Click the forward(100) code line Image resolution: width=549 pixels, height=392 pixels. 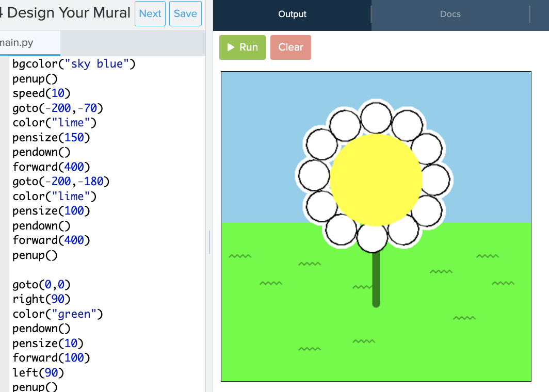pyautogui.click(x=51, y=358)
